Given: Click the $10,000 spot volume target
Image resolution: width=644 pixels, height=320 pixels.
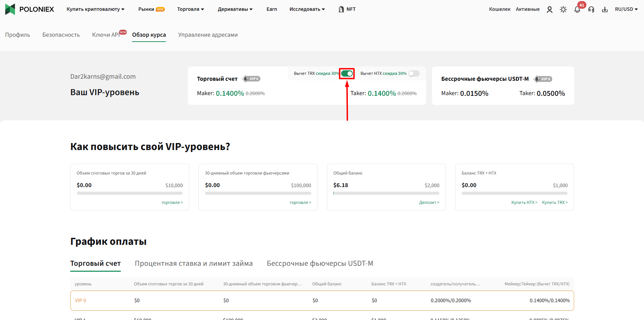Looking at the screenshot, I should [x=174, y=186].
